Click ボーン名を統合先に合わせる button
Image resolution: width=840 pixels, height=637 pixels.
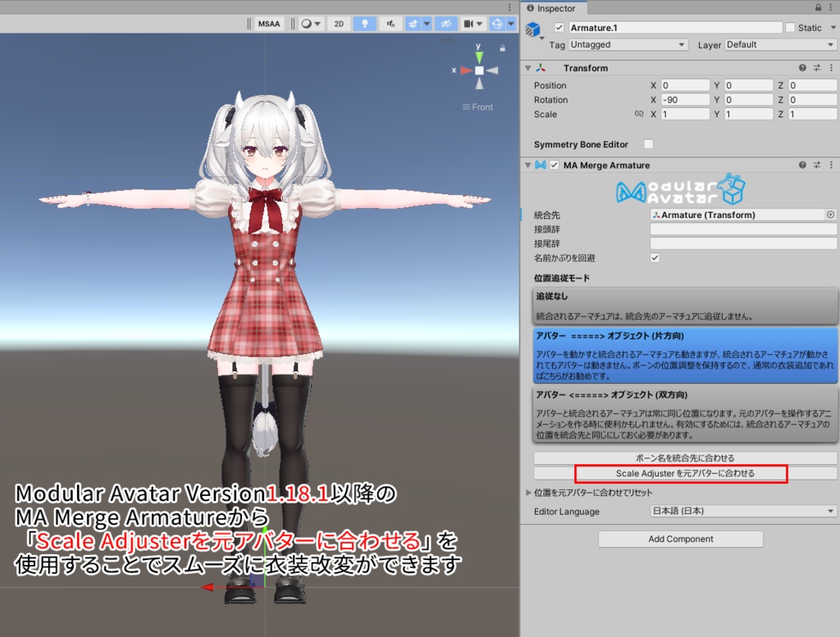click(x=685, y=458)
